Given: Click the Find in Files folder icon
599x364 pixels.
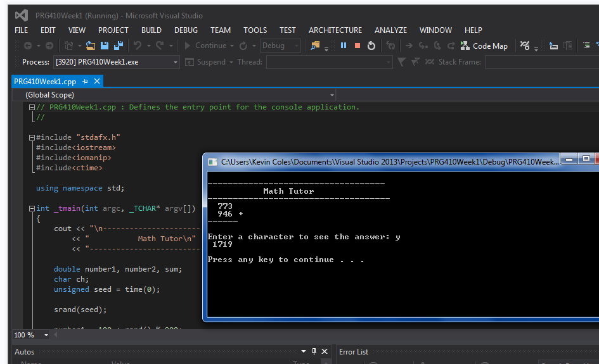Looking at the screenshot, I should (315, 46).
